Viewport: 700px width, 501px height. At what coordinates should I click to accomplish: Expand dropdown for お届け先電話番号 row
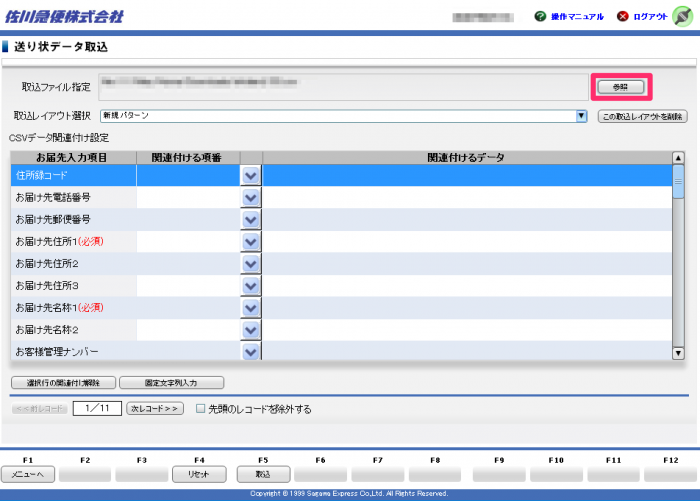[251, 197]
